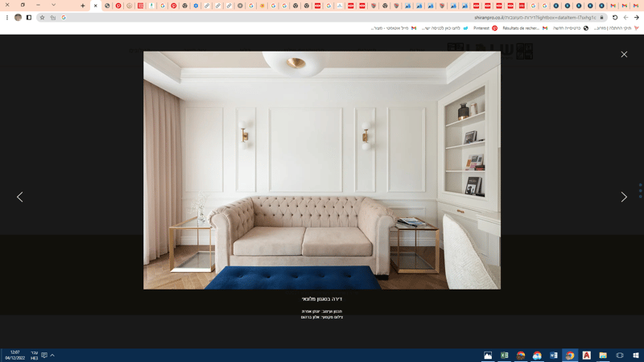Click the living room sofa photo

tap(322, 171)
